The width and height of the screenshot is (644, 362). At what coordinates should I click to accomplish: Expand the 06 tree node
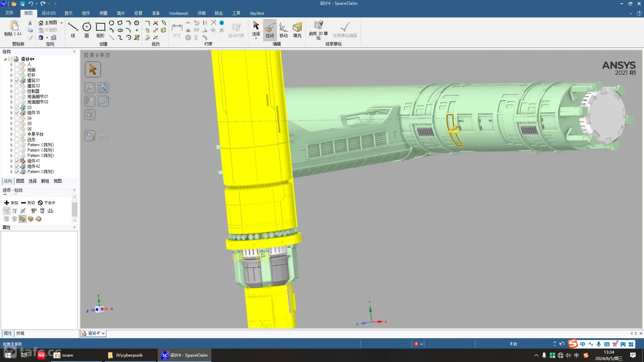click(x=11, y=129)
